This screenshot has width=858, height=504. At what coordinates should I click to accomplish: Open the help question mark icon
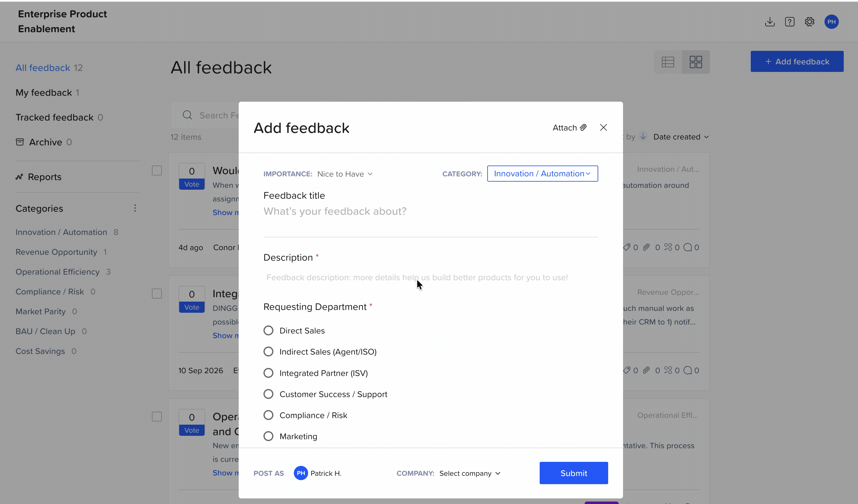click(x=789, y=22)
